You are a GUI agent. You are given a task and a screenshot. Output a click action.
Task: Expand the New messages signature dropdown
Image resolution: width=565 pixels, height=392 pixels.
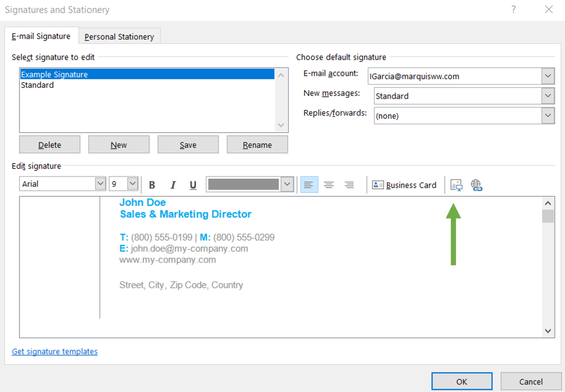coord(548,96)
